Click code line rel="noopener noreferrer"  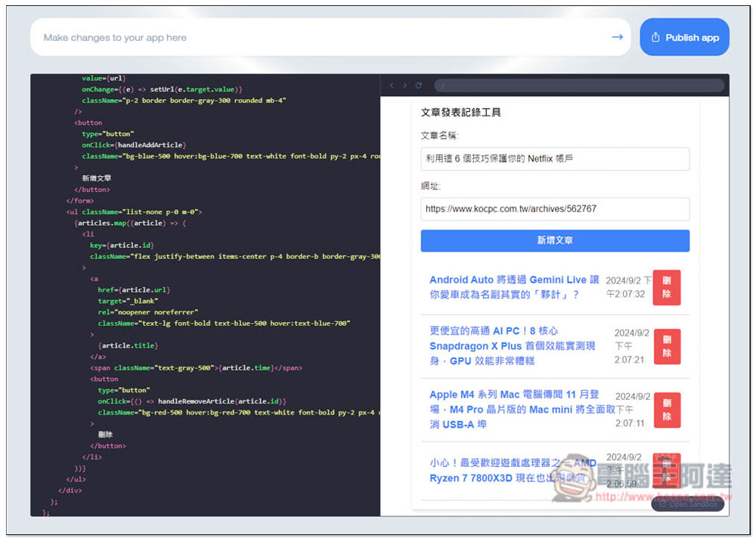pos(147,312)
